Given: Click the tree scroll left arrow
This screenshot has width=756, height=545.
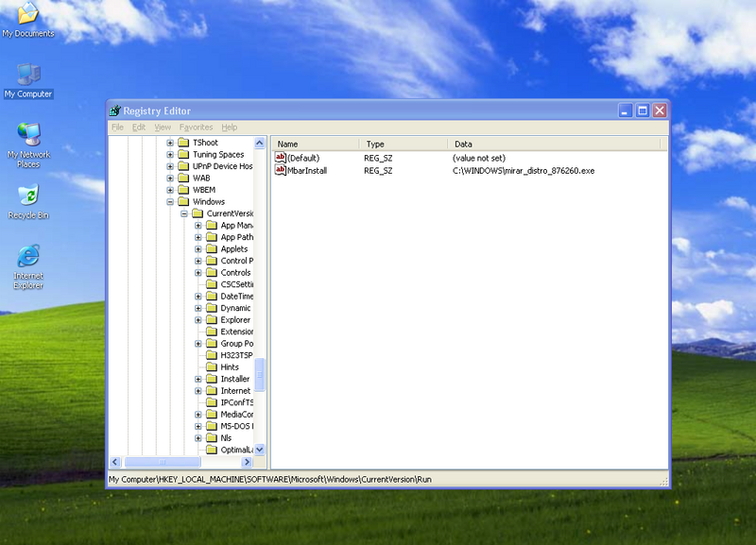Looking at the screenshot, I should [x=114, y=462].
